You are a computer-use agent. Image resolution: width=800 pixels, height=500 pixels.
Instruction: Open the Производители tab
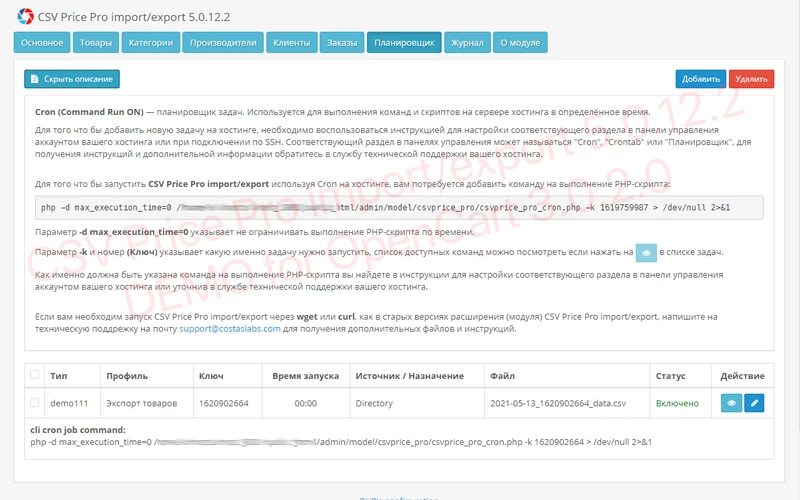(x=223, y=42)
